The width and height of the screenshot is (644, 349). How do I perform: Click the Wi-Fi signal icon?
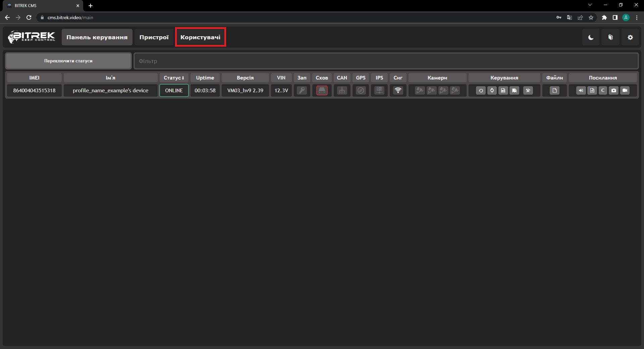point(398,91)
